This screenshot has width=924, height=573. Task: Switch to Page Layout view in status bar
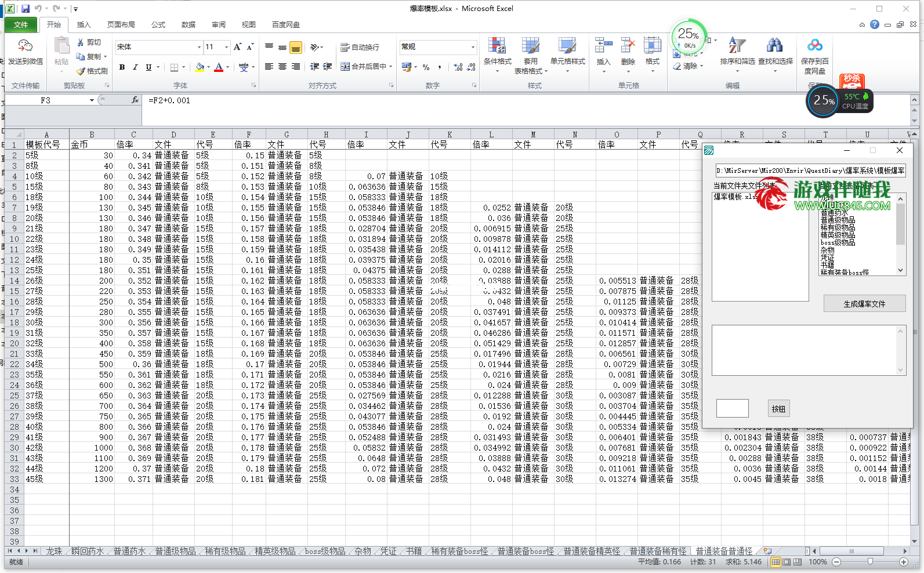(787, 562)
